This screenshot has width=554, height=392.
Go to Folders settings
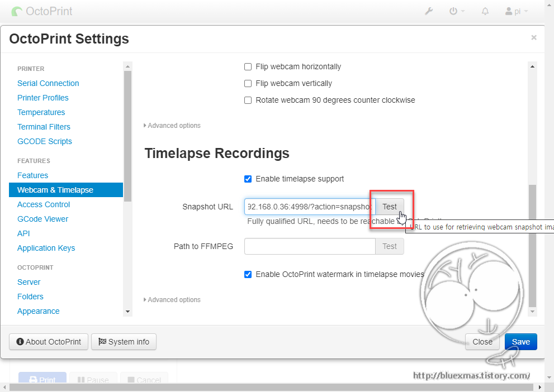(x=30, y=297)
